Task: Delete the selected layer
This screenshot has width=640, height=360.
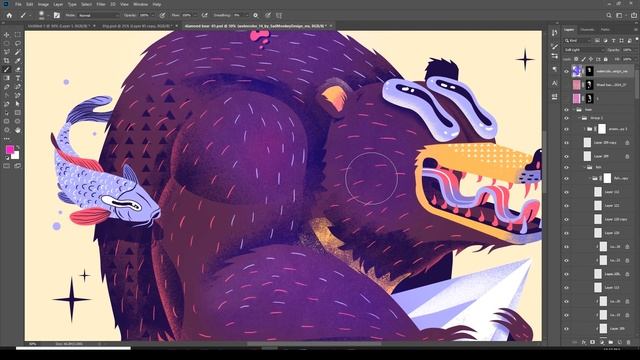Action: (629, 342)
